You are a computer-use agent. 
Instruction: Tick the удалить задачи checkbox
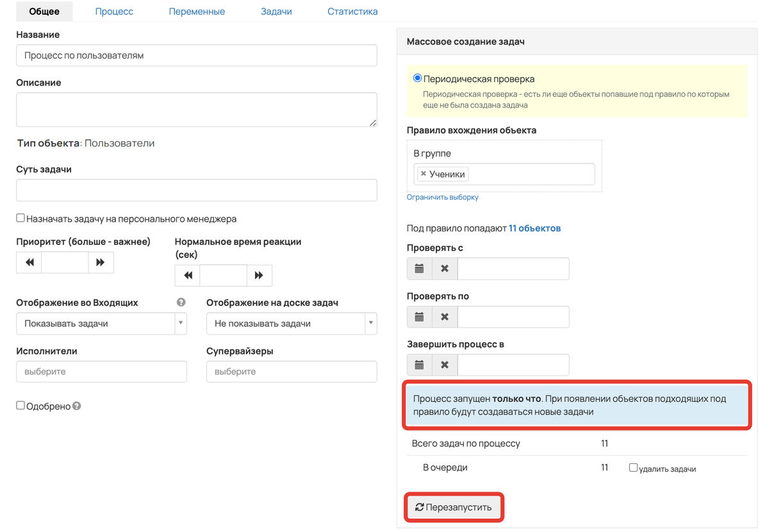[x=633, y=467]
